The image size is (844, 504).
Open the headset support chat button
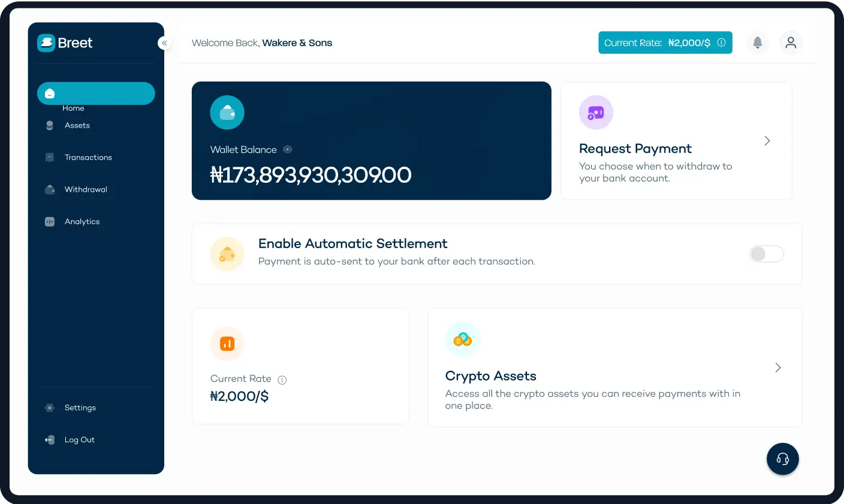tap(782, 459)
